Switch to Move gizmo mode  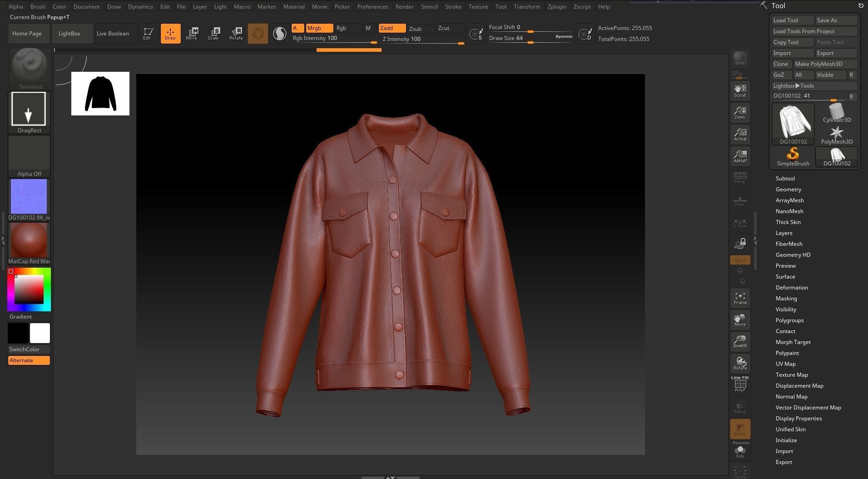click(x=192, y=34)
